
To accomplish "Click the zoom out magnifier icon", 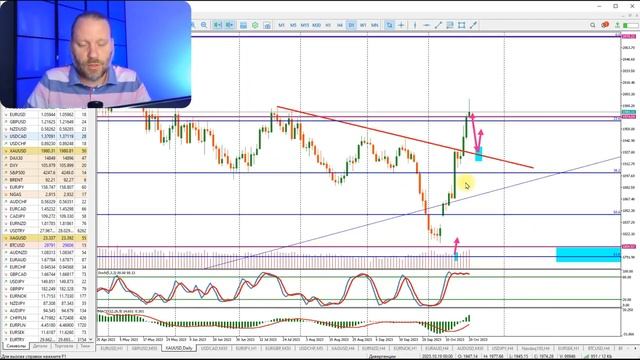I will point(204,25).
